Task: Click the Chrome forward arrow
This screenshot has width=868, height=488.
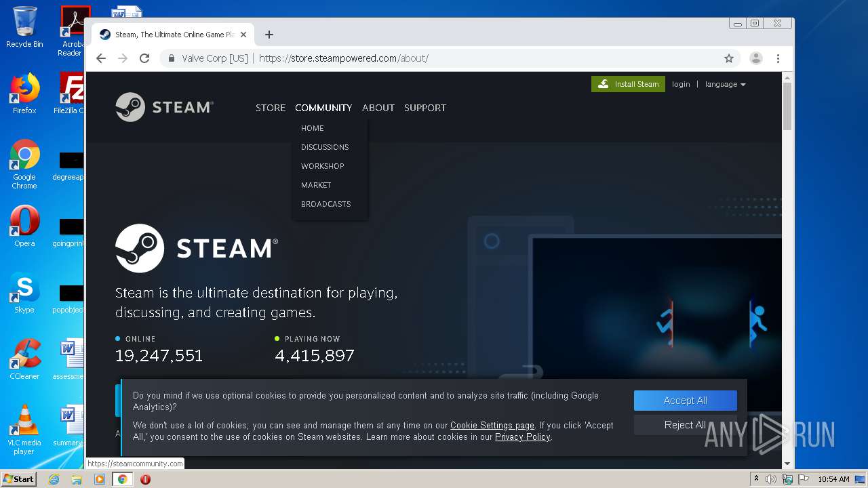Action: tap(123, 58)
